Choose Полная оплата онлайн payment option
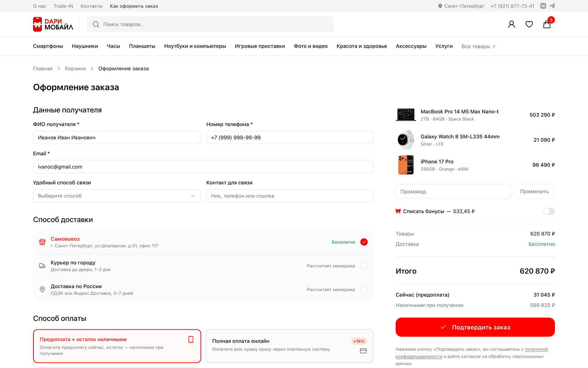Screen dimensions: 588x368 tap(290, 346)
